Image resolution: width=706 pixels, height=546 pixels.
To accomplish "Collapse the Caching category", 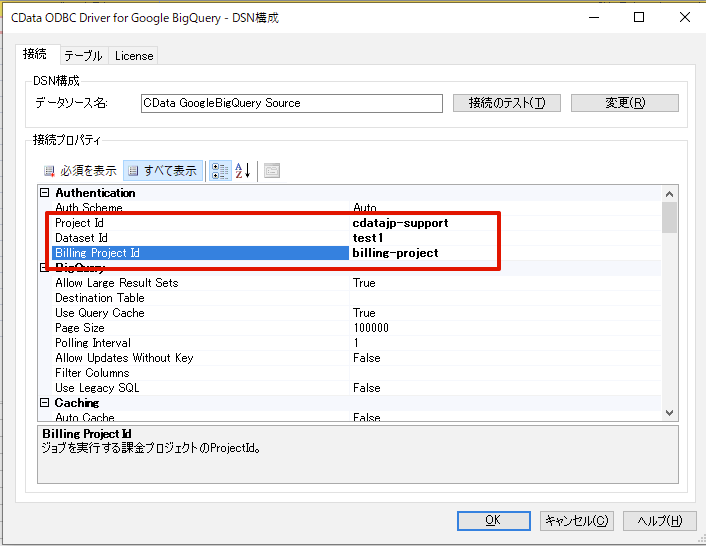I will click(x=45, y=402).
